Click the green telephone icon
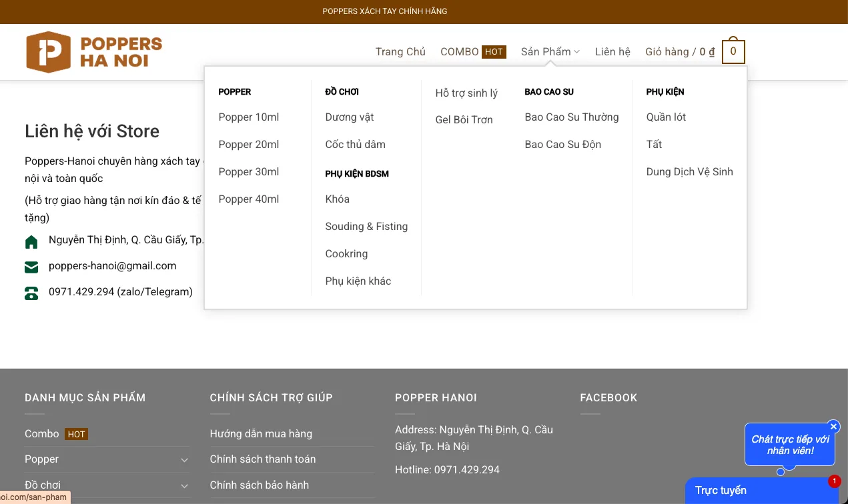This screenshot has height=504, width=848. 31,293
